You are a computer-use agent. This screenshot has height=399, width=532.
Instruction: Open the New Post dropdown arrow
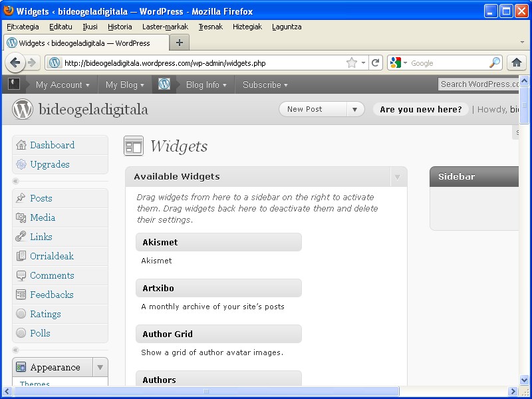(355, 109)
